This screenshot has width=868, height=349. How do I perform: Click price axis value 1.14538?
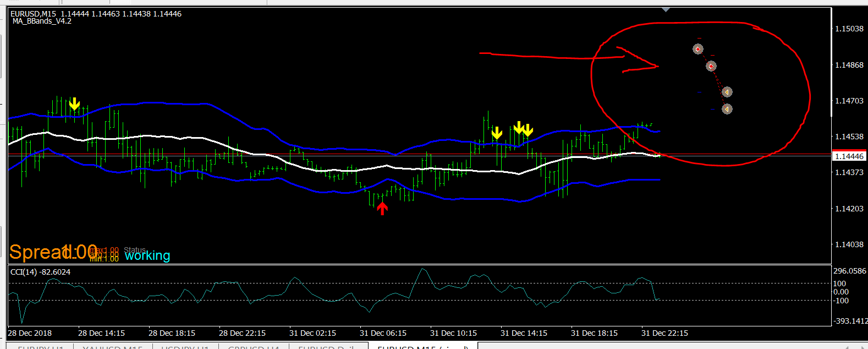849,137
